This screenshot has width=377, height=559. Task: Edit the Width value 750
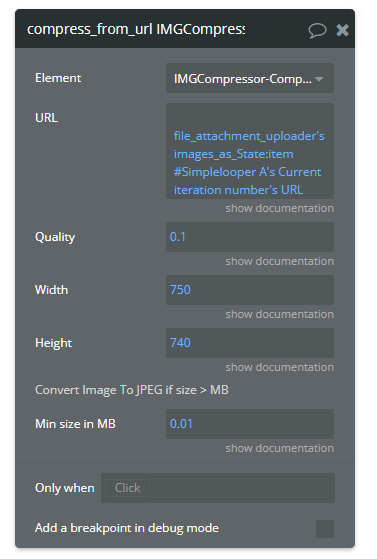point(250,290)
